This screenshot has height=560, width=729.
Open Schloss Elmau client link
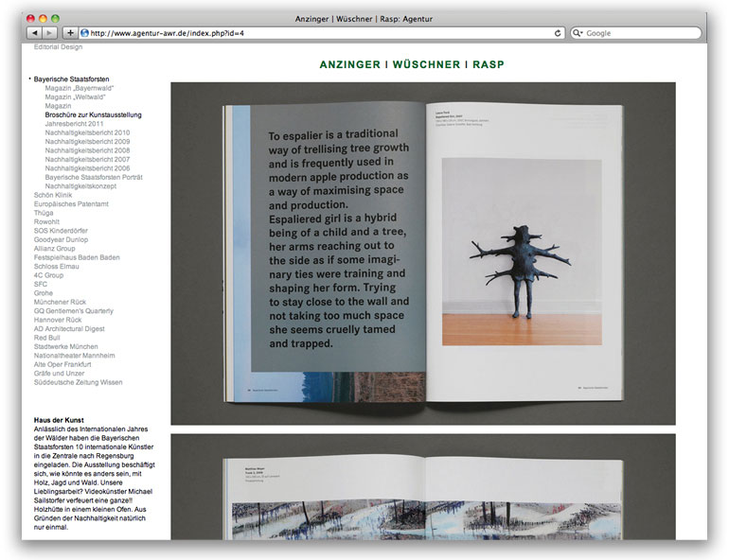[56, 267]
